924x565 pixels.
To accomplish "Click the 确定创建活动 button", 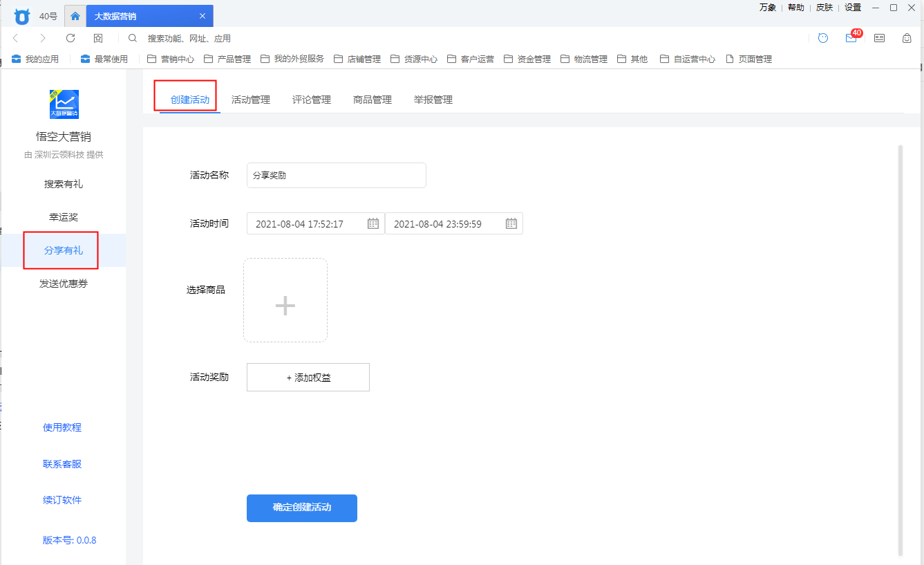I will click(302, 508).
